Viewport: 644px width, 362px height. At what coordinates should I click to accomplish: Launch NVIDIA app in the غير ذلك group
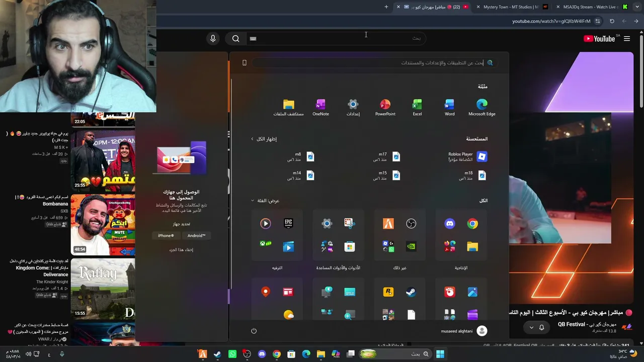tap(411, 246)
